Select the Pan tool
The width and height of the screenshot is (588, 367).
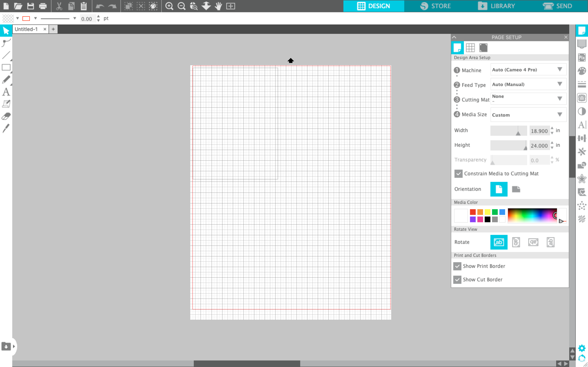click(218, 6)
